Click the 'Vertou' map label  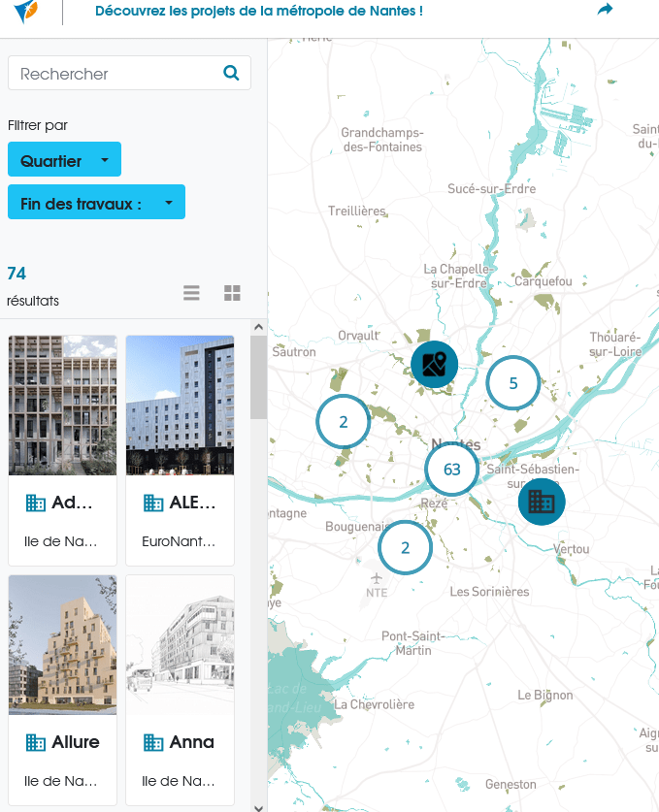click(571, 549)
